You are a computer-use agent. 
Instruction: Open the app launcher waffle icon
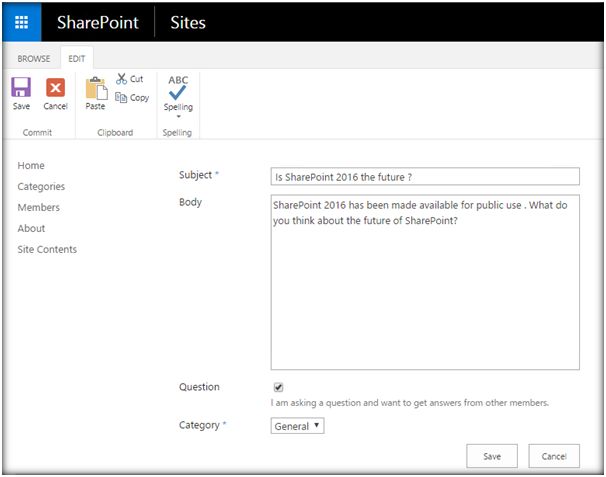click(x=22, y=22)
